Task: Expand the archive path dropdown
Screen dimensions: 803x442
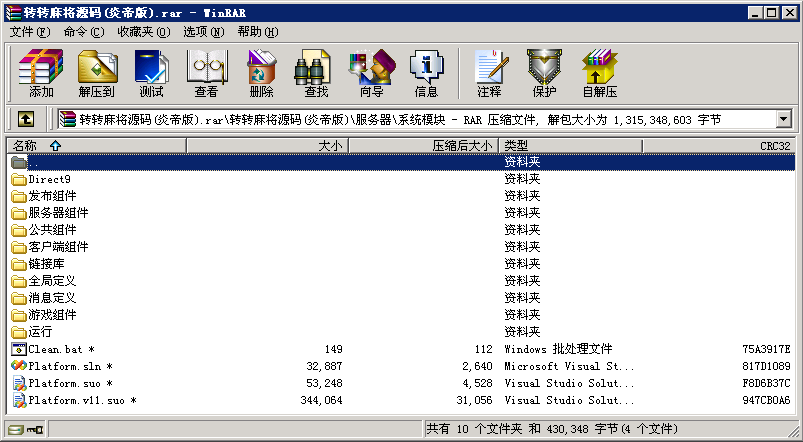Action: point(783,120)
